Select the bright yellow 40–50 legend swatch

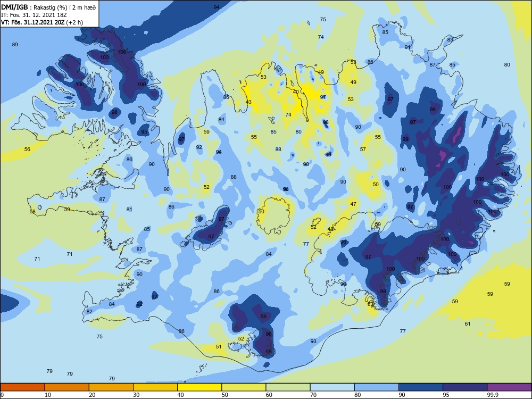(x=199, y=387)
